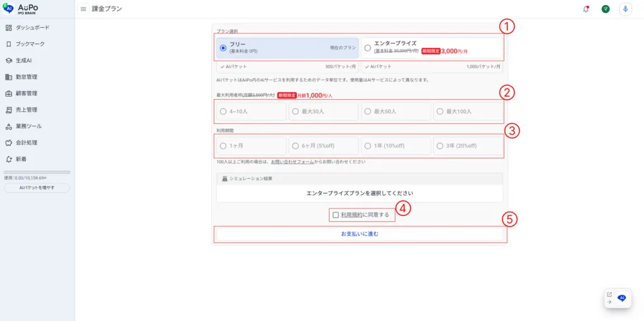This screenshot has height=321, width=644.
Task: Click the 顧客管理 briefcase icon
Action: coord(9,93)
